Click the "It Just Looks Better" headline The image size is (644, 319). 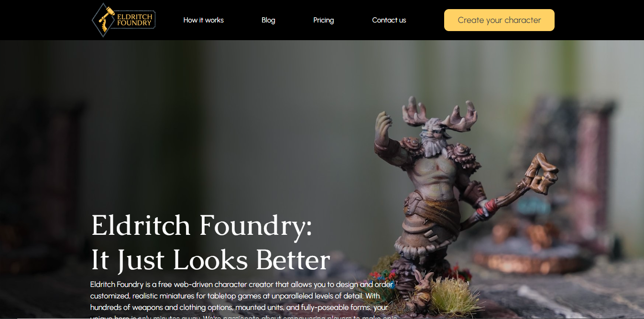point(210,260)
